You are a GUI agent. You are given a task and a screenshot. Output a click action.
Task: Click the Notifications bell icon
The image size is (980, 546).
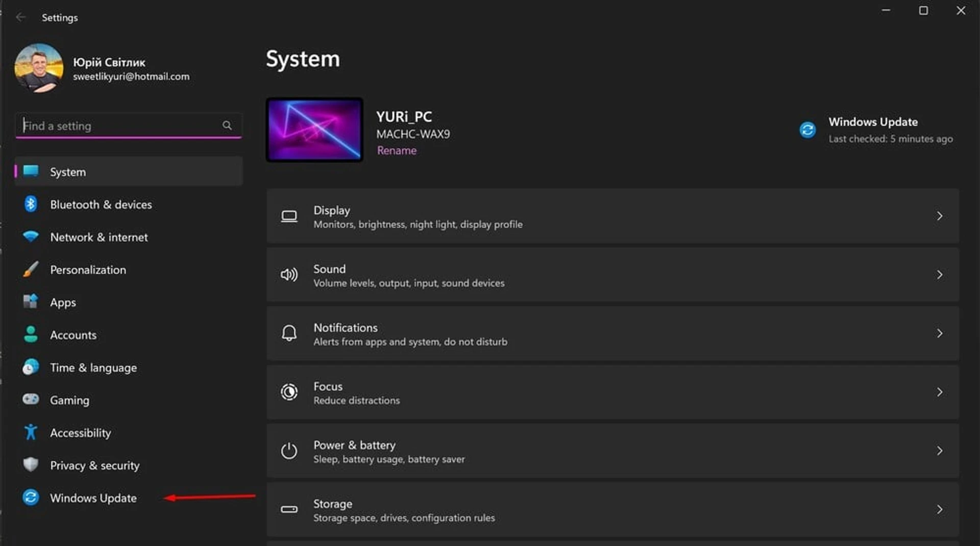(289, 334)
